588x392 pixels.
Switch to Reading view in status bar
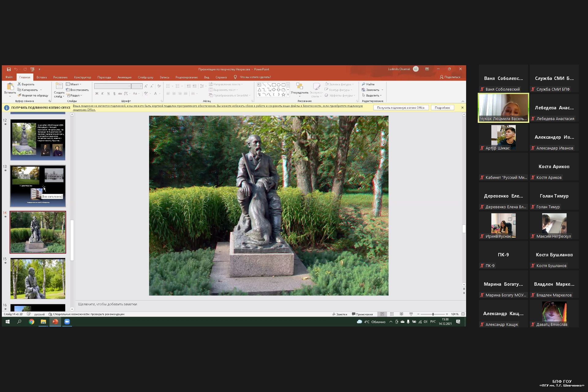[401, 314]
